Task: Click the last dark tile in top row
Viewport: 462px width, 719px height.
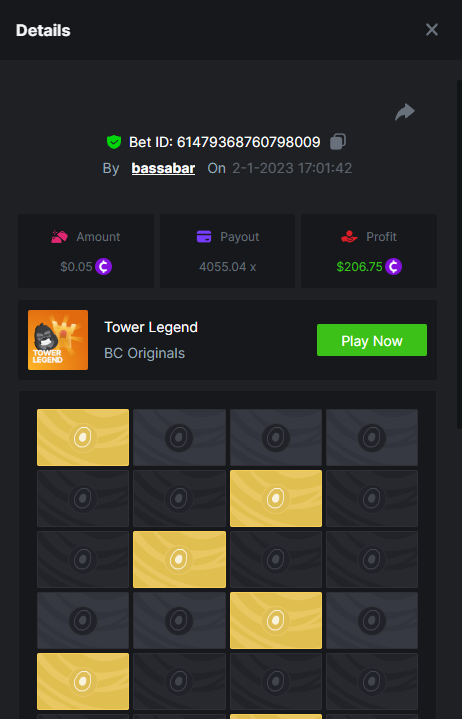Action: pyautogui.click(x=372, y=437)
